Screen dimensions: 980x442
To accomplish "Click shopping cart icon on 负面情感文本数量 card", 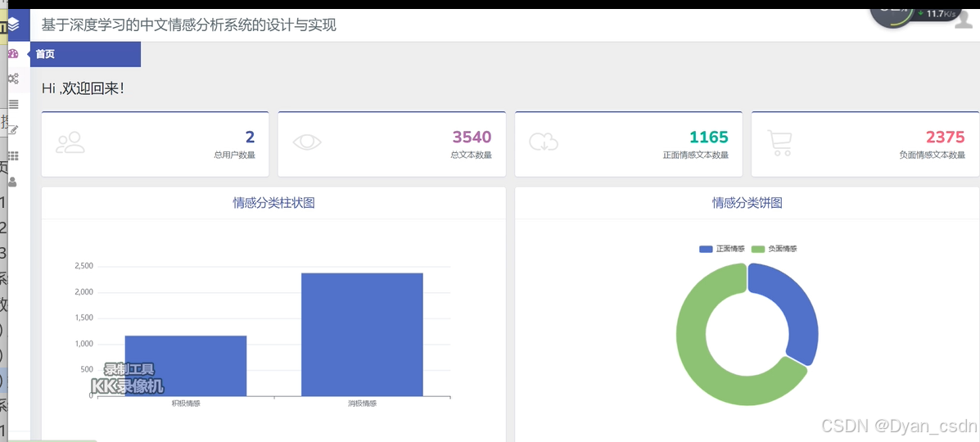I will pyautogui.click(x=779, y=143).
